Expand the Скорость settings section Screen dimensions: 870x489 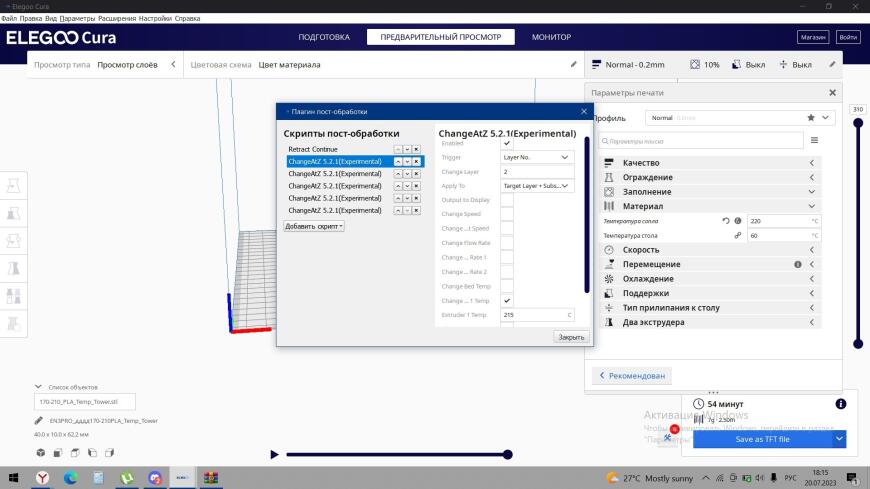click(x=711, y=250)
